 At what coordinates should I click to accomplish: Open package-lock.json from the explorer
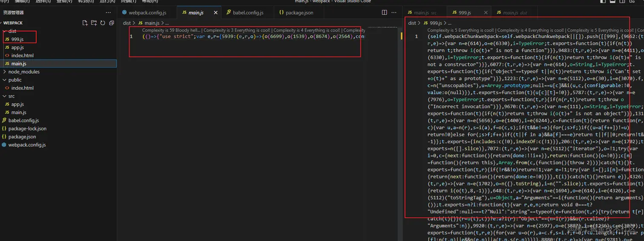[x=58, y=129]
